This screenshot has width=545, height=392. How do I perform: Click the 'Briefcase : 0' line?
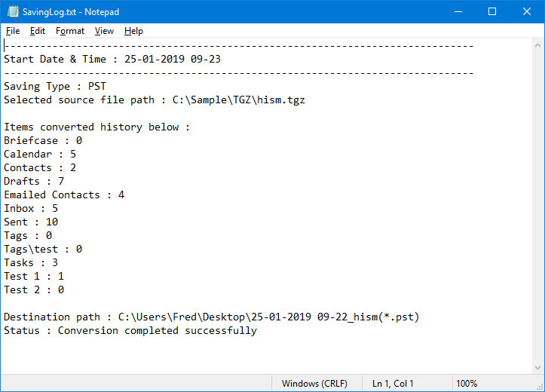coord(43,140)
